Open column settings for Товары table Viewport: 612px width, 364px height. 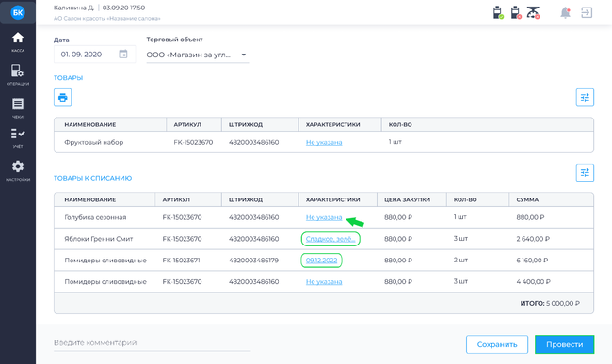click(x=585, y=98)
